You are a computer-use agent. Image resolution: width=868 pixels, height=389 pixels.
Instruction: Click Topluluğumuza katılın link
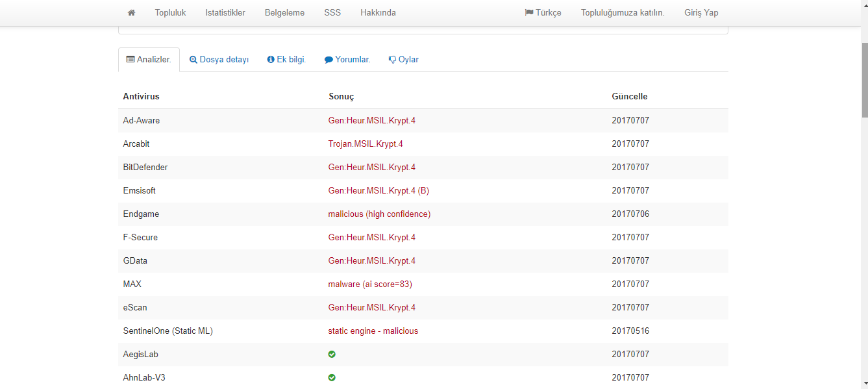(x=623, y=13)
